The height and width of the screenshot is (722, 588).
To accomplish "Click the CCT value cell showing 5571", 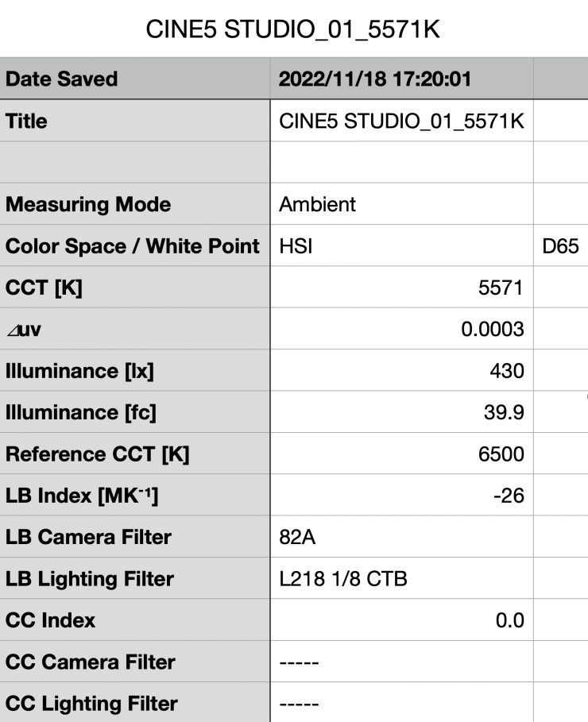I will point(401,288).
